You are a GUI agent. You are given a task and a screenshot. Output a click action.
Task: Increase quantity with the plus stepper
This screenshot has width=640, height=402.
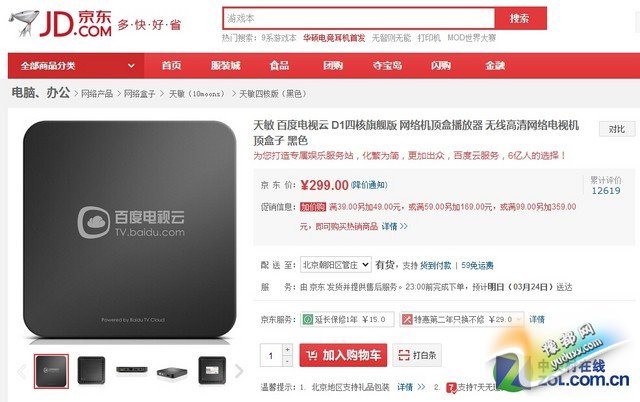[287, 350]
